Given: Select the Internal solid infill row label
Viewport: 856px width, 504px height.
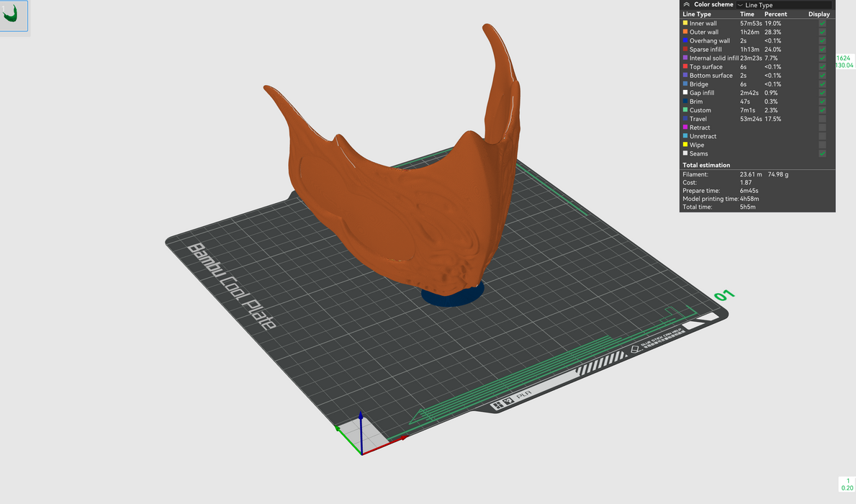Looking at the screenshot, I should (x=713, y=58).
